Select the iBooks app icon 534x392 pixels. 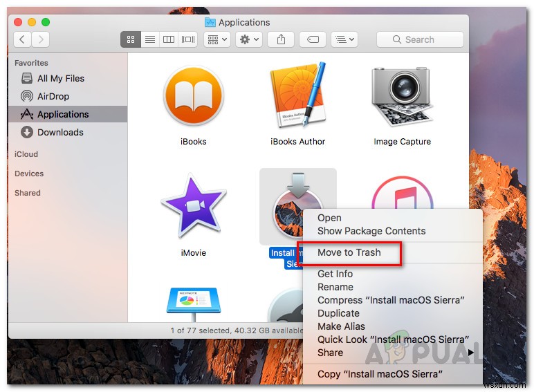pyautogui.click(x=194, y=96)
